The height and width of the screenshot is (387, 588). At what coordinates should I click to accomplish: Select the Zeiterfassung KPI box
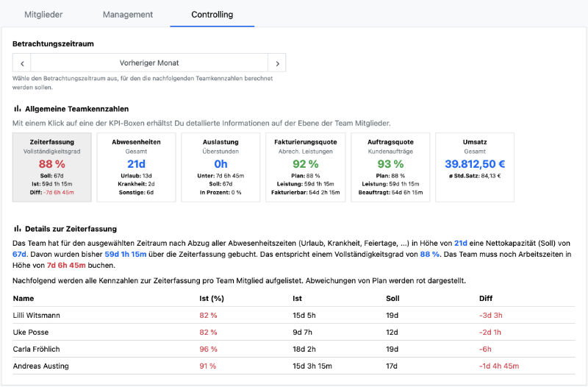click(52, 167)
